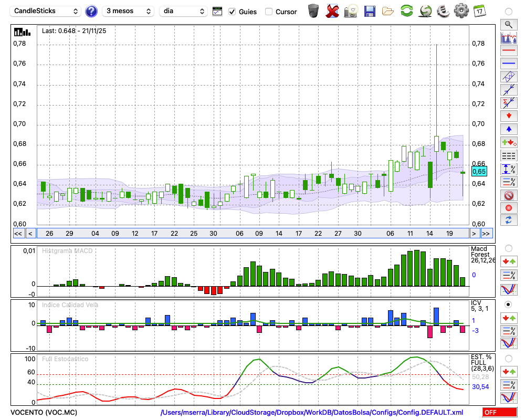The image size is (525, 420).
Task: Click the date range scrollbar under the chart
Action: coord(252,233)
